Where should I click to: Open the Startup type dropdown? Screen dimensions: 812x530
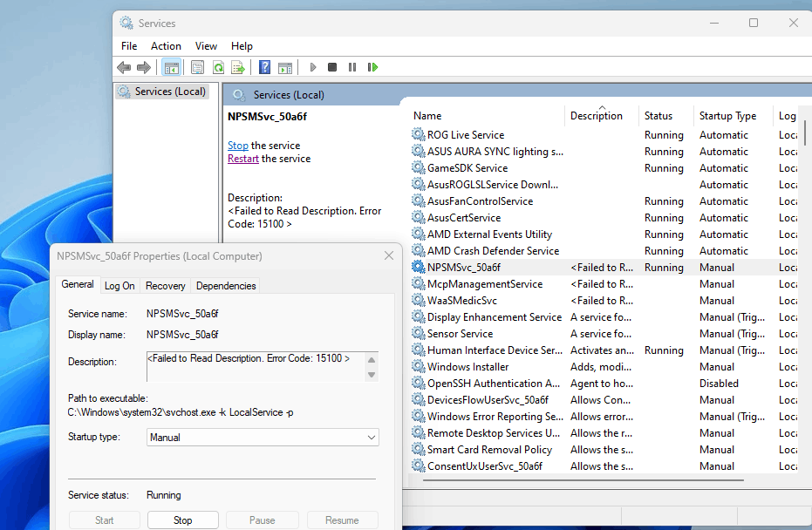[x=263, y=438]
